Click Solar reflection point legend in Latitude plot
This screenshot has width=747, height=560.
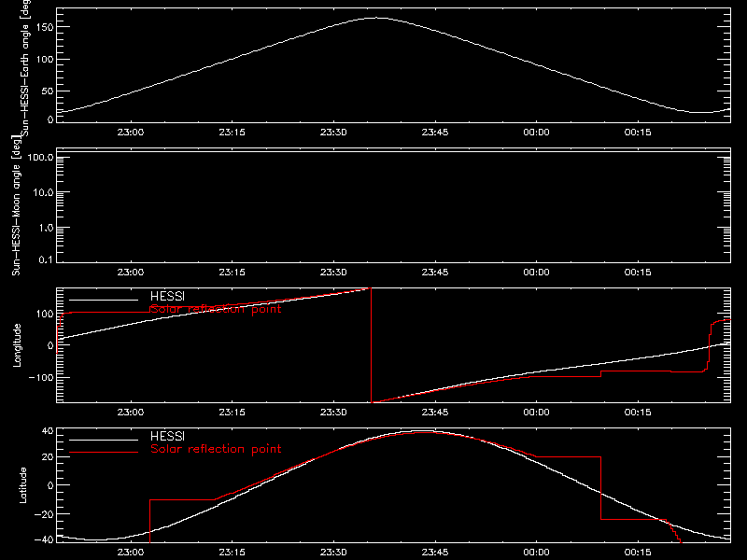(x=216, y=449)
